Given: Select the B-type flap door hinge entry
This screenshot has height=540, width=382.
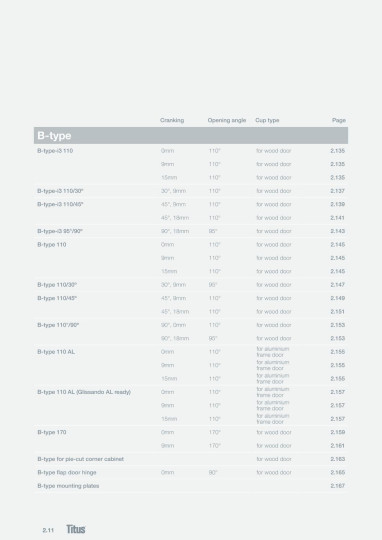Looking at the screenshot, I should click(67, 472).
